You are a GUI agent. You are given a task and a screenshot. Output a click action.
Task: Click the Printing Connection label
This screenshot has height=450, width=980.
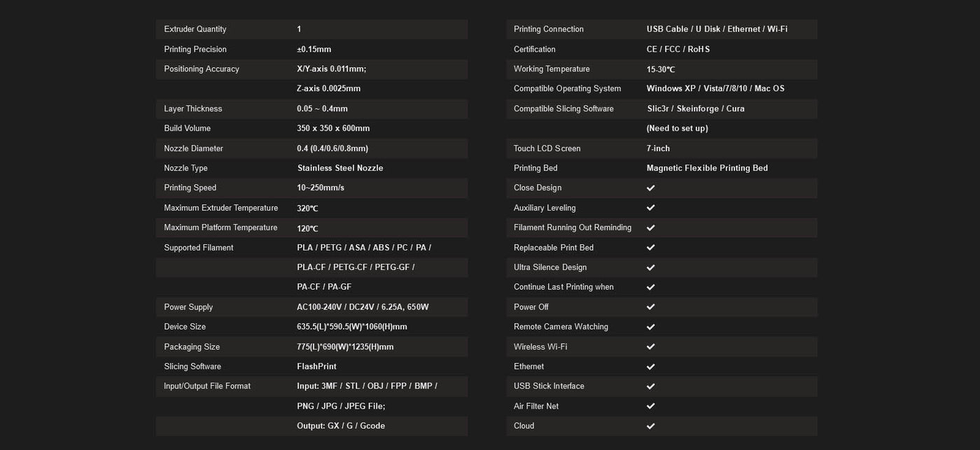(548, 29)
